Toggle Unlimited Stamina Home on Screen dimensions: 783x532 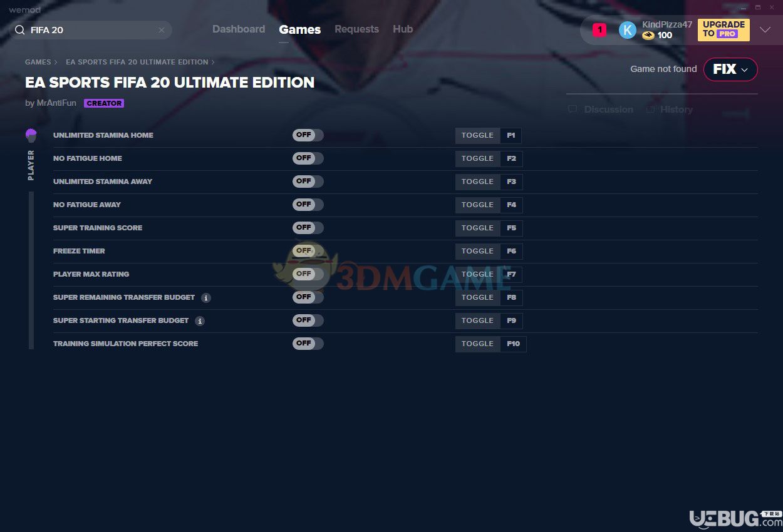pos(308,135)
